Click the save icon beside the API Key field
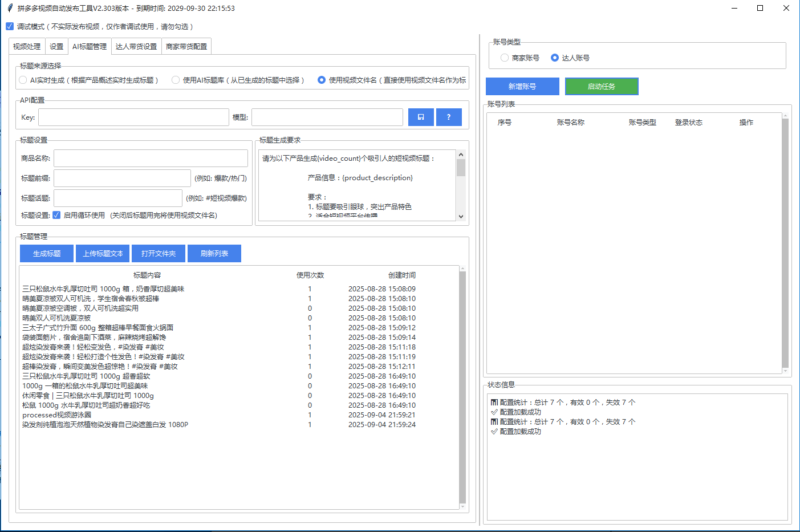Image resolution: width=800 pixels, height=532 pixels. click(421, 117)
